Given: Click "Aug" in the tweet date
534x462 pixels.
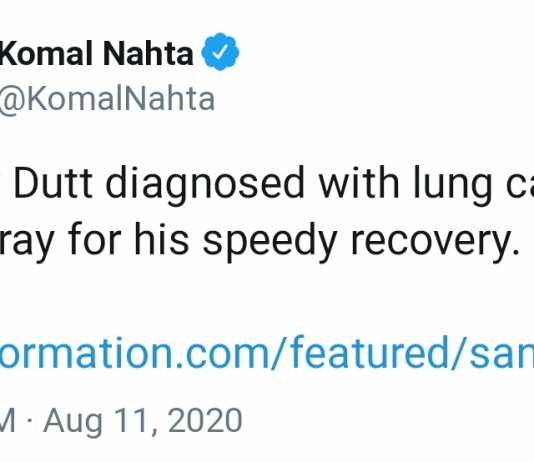Looking at the screenshot, I should pyautogui.click(x=74, y=422).
